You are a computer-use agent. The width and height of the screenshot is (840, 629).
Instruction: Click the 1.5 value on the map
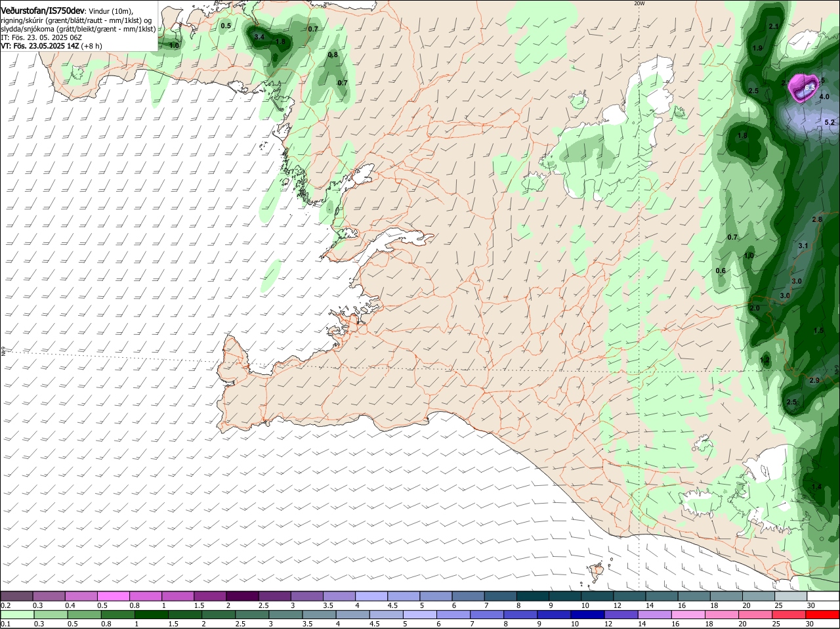pyautogui.click(x=818, y=330)
